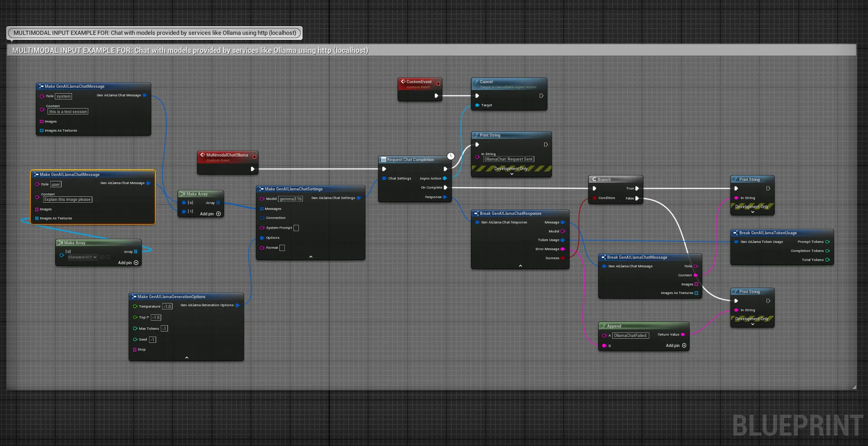Viewport: 868px width, 446px height.
Task: Expand the Print String node wired to Branch True
Action: tap(753, 212)
